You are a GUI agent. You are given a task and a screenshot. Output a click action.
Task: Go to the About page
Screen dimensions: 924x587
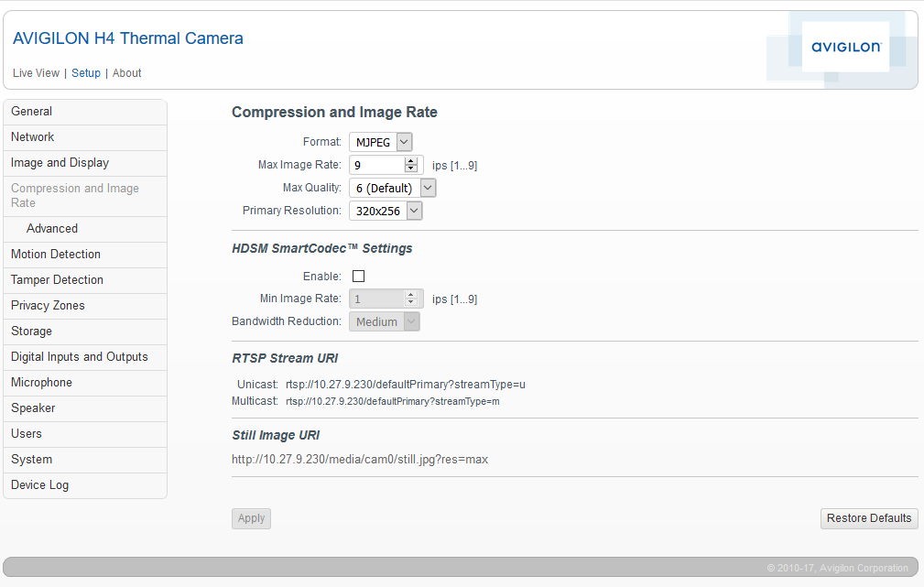tap(127, 73)
